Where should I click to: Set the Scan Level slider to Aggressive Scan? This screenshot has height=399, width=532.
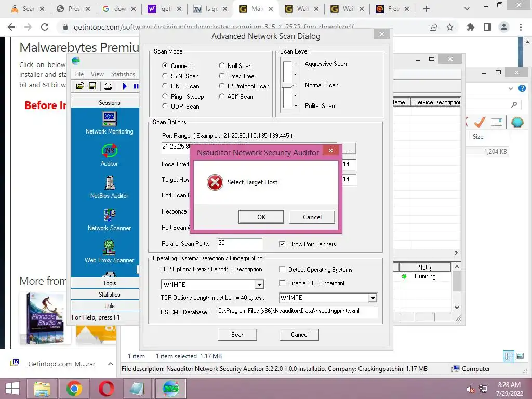(x=295, y=64)
